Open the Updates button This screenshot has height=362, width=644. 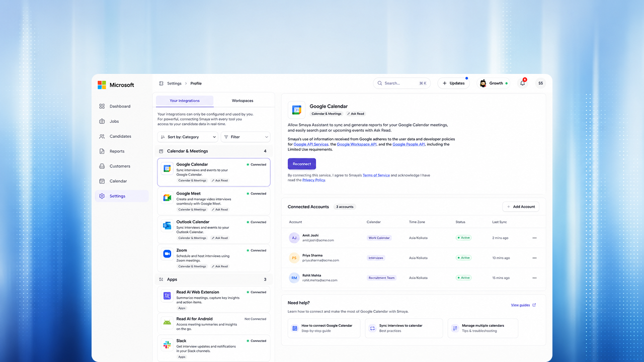pyautogui.click(x=453, y=83)
